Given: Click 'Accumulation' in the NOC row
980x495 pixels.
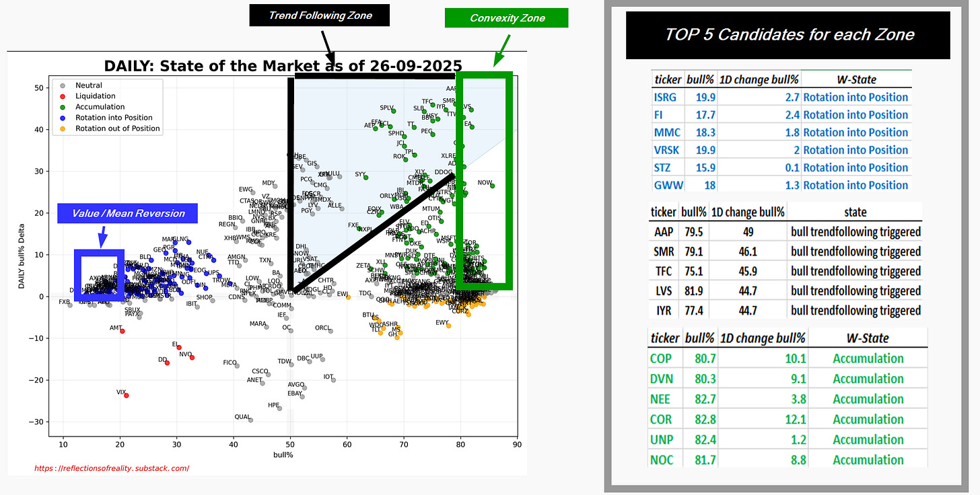Looking at the screenshot, I should point(868,459).
